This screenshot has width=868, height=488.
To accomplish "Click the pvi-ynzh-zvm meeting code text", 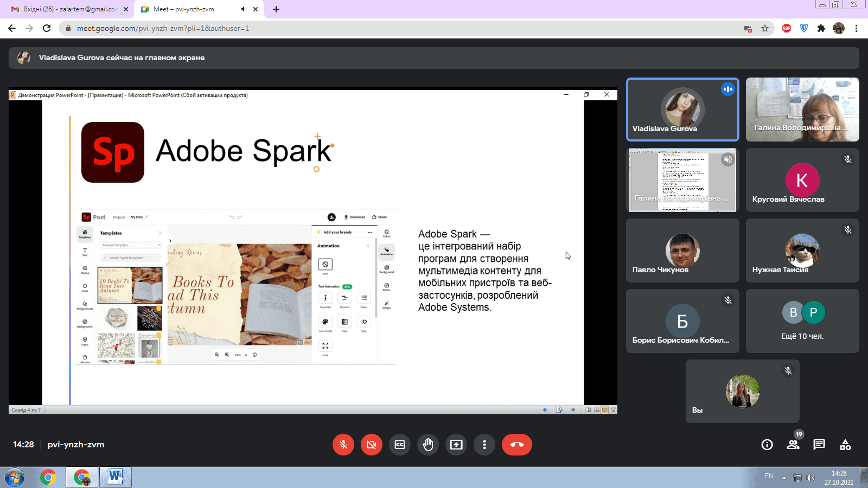I will (76, 445).
